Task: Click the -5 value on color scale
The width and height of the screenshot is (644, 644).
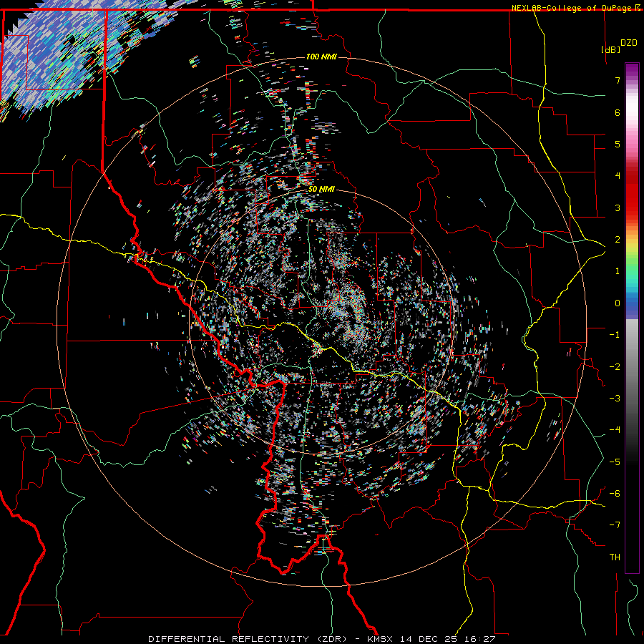Action: [615, 462]
